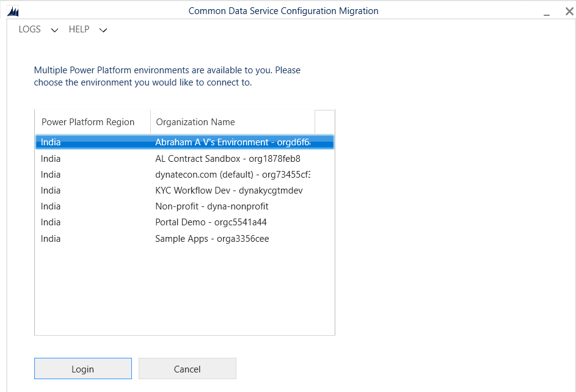
Task: Select KYC Workflow Dev environment
Action: coord(228,191)
